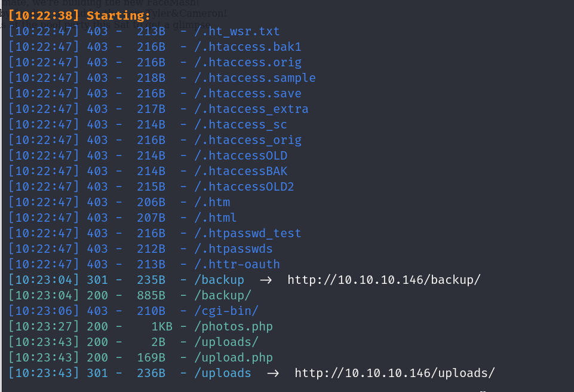Viewport: 574px width, 392px height.
Task: Click the /.ht_wsr.txt path
Action: (237, 31)
